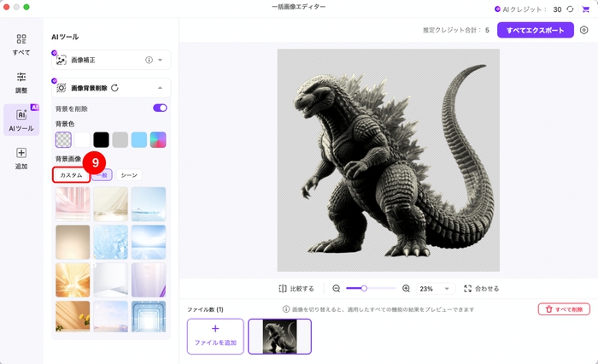Toggle the 背景を削除 switch

click(161, 108)
